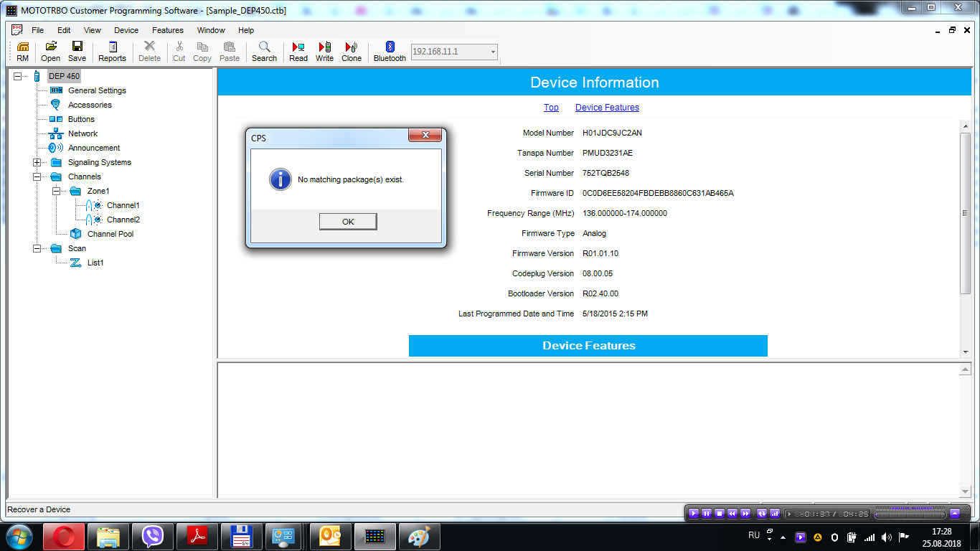Click the Model Number value H01JDC9JC2AN
Image resolution: width=980 pixels, height=551 pixels.
612,133
